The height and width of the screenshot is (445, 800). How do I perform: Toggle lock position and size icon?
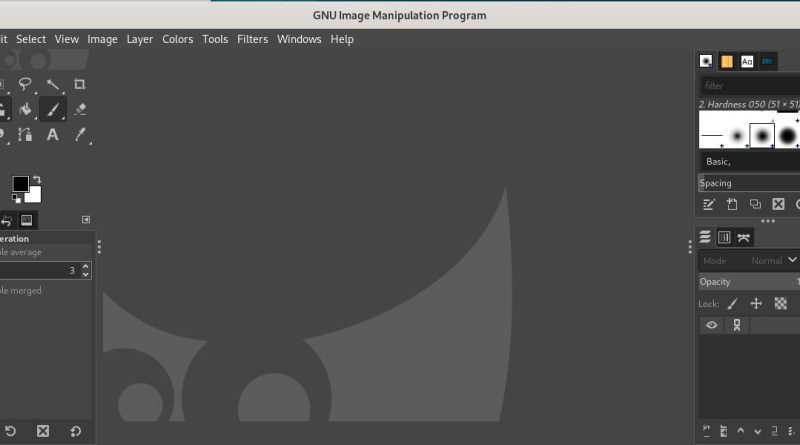(x=756, y=304)
